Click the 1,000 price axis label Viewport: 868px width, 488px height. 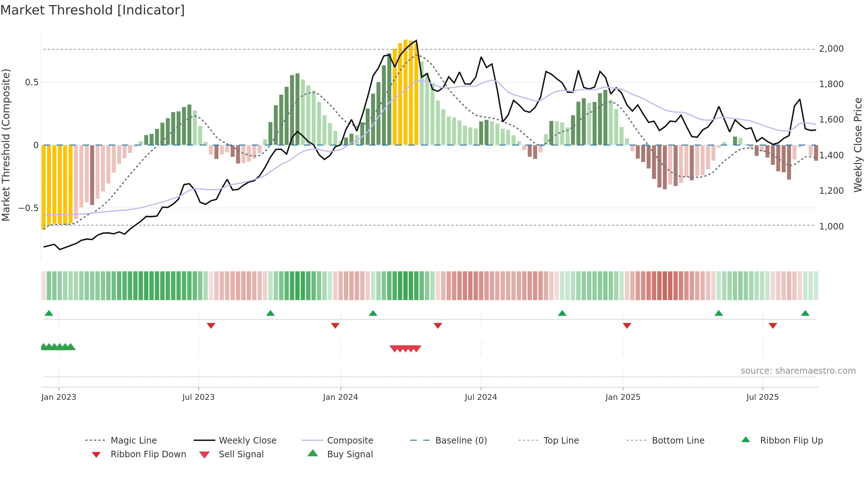click(x=831, y=226)
